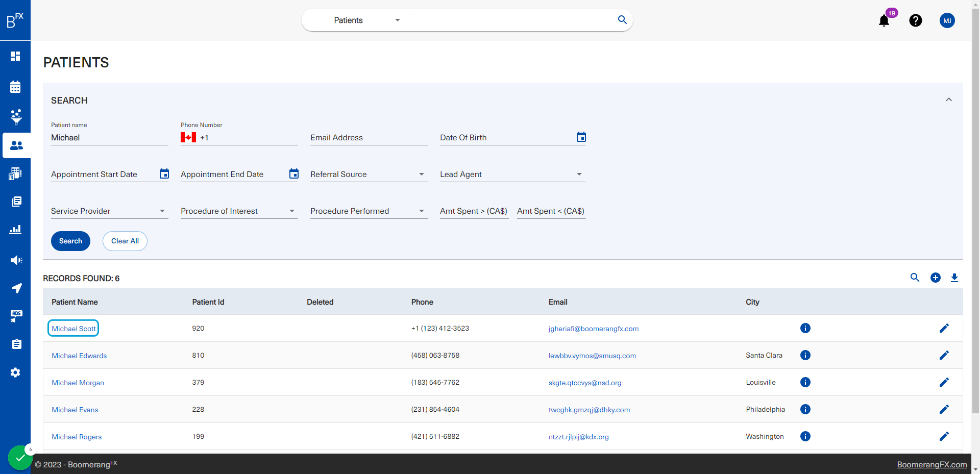980x474 pixels.
Task: Open Appointment End Date calendar picker
Action: [x=294, y=173]
